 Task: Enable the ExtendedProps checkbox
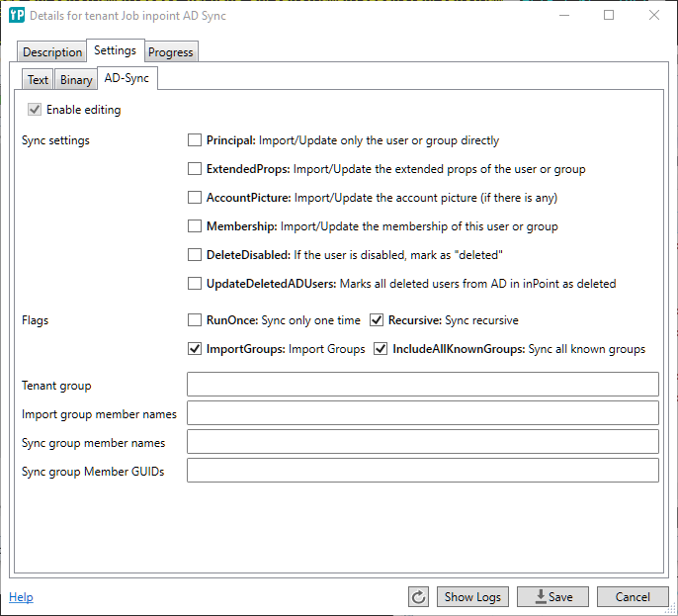[195, 169]
